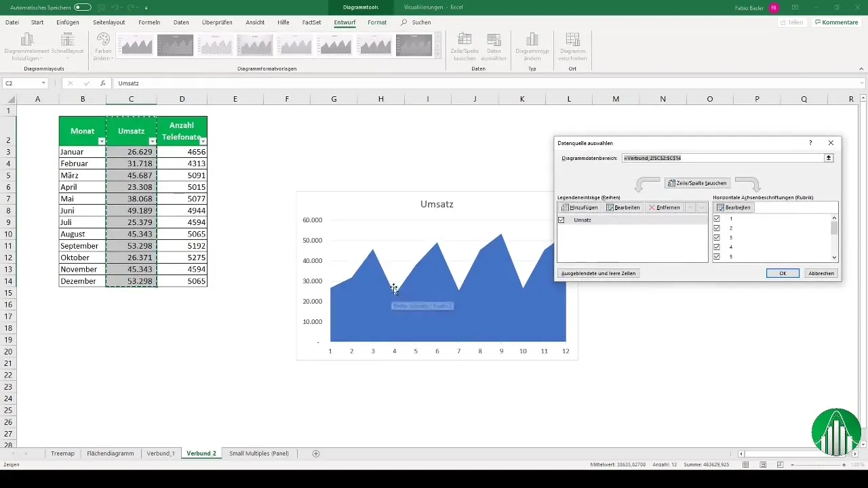The image size is (868, 488).
Task: Click the undo arrow icon
Action: [x=115, y=7]
